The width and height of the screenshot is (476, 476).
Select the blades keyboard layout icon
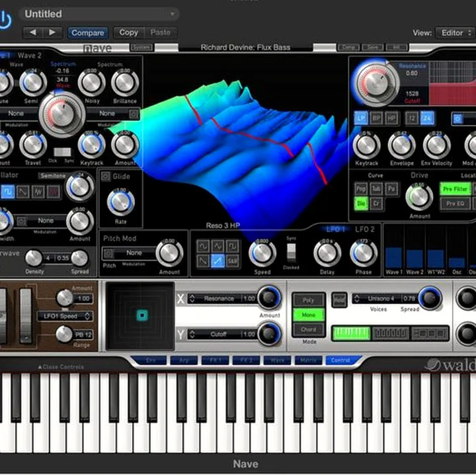391,333
